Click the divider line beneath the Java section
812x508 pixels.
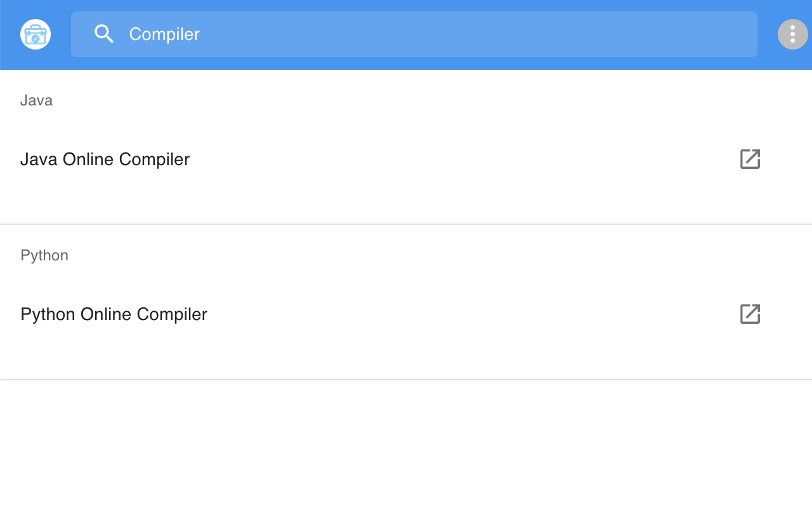tap(406, 224)
